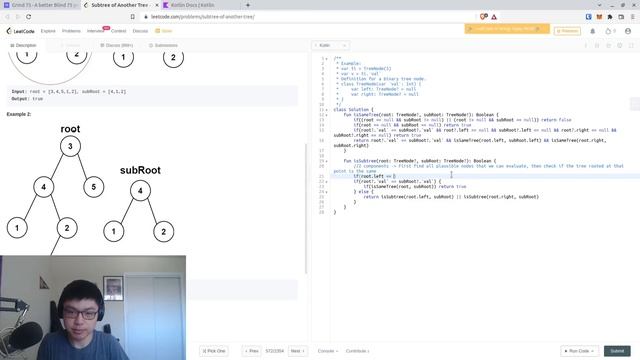Open the blue extension icon in toolbar
The width and height of the screenshot is (640, 360).
[589, 17]
